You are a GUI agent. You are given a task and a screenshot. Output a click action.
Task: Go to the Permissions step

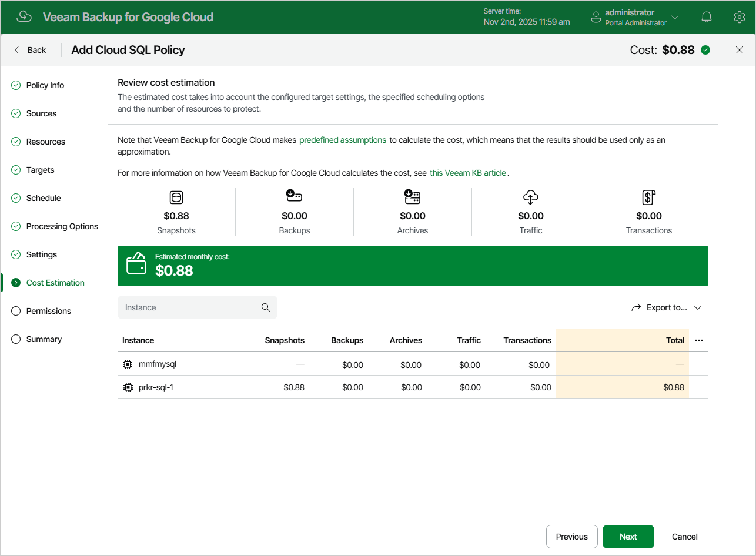tap(49, 311)
